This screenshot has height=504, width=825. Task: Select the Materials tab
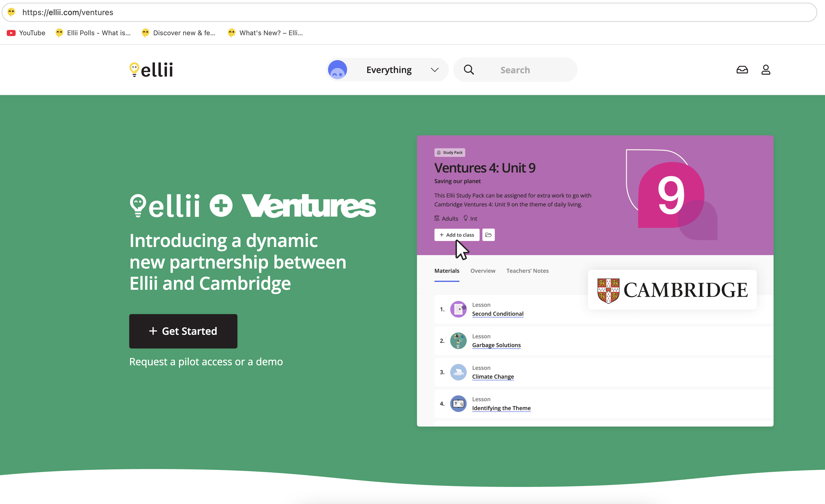[x=447, y=270]
